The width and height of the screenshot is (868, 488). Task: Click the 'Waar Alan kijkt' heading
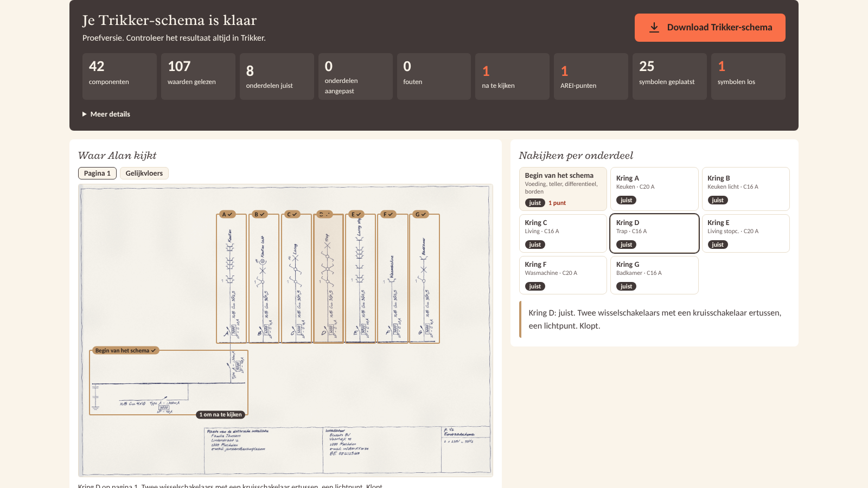(x=117, y=156)
